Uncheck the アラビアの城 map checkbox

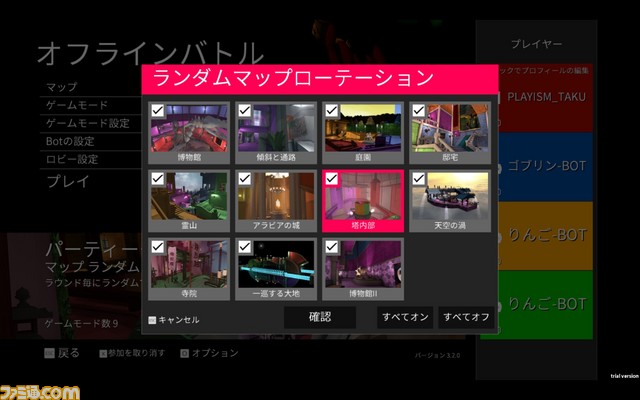click(244, 178)
